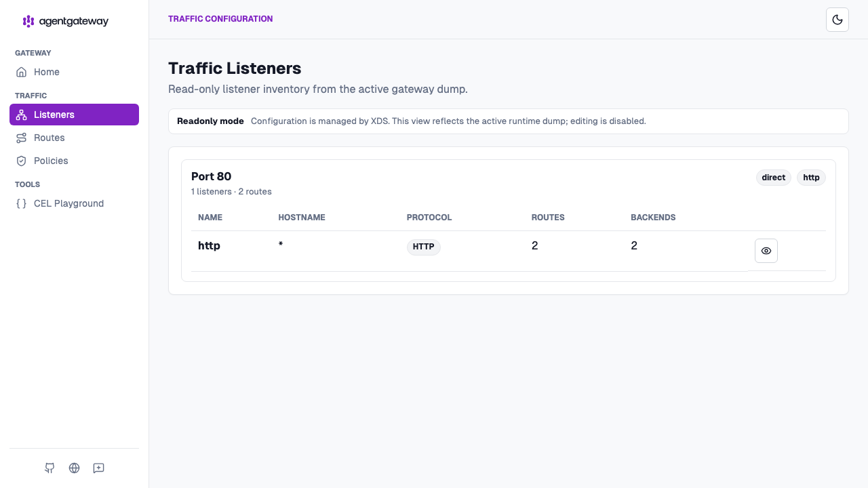Click the direct tag on Port 80
Viewport: 868px width, 488px height.
pos(774,178)
